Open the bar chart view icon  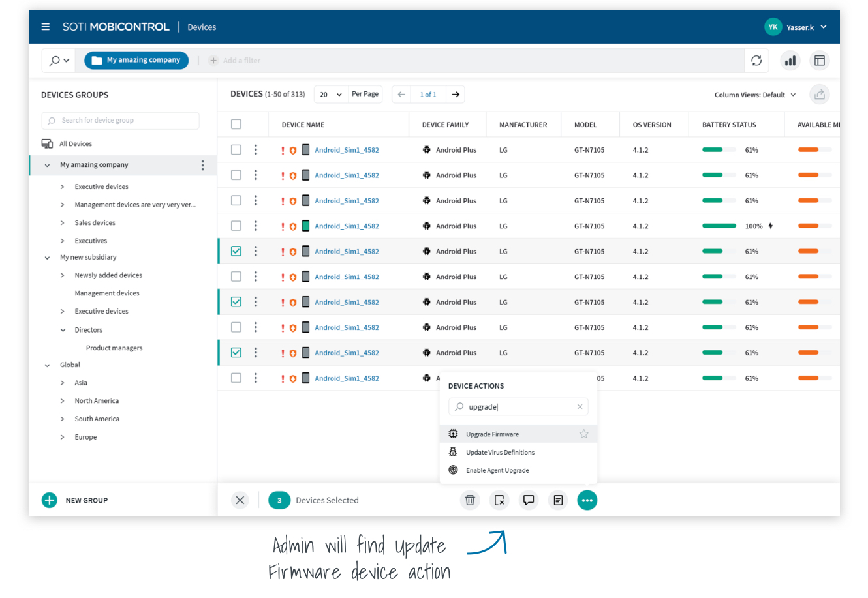tap(790, 61)
